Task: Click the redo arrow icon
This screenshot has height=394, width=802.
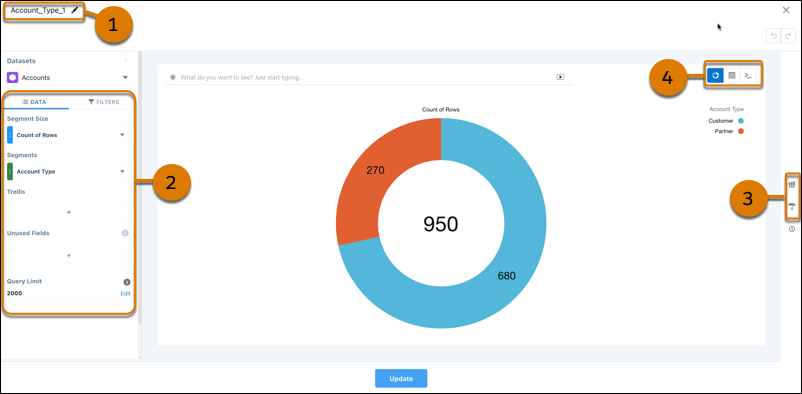Action: 788,35
